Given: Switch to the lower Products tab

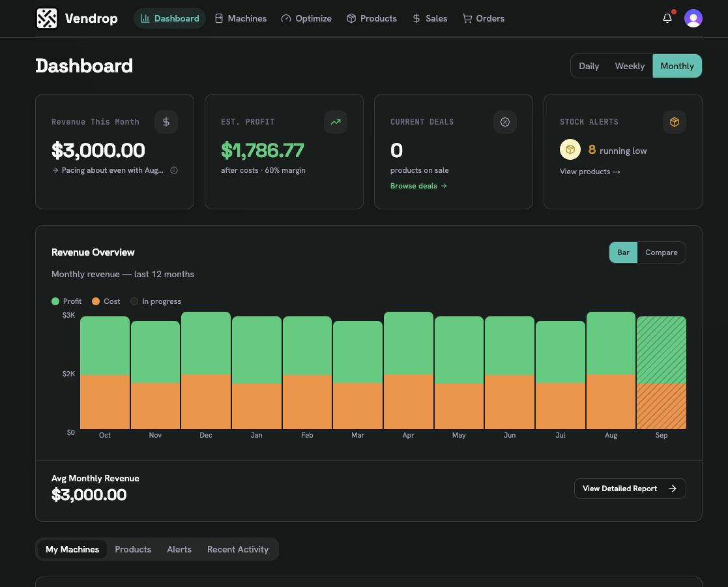Looking at the screenshot, I should point(133,549).
